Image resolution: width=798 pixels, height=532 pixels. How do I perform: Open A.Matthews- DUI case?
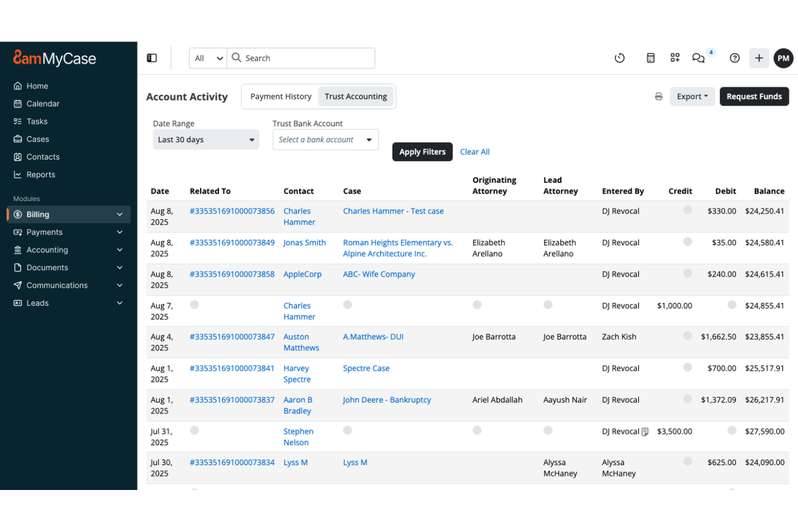(373, 337)
